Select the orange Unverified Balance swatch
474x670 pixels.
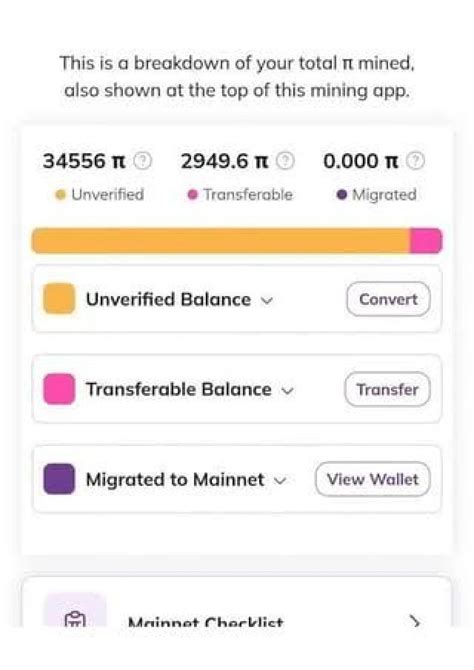[59, 299]
